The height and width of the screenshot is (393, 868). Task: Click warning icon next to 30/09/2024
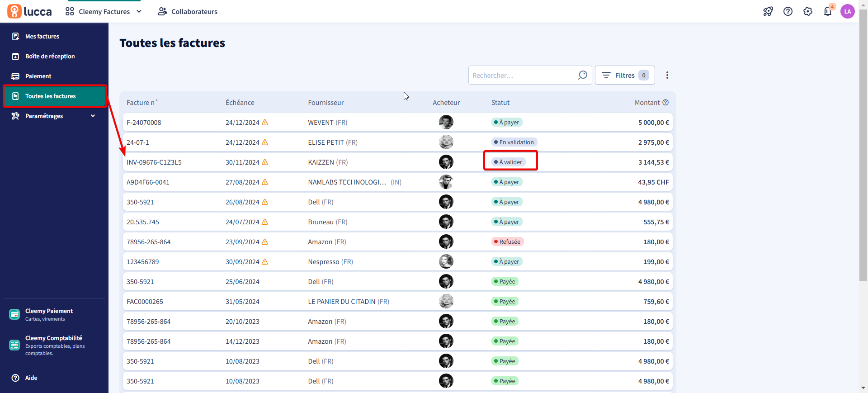pyautogui.click(x=265, y=262)
